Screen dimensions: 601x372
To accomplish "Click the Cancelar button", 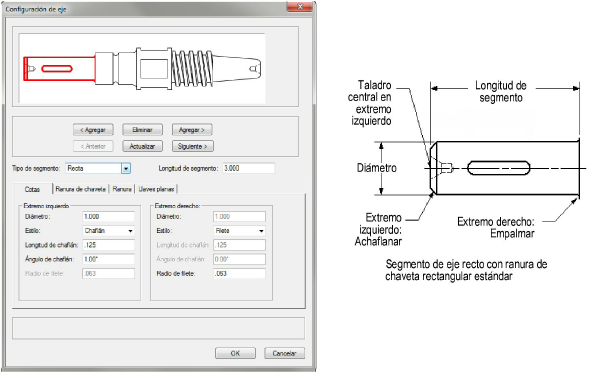I will (284, 353).
